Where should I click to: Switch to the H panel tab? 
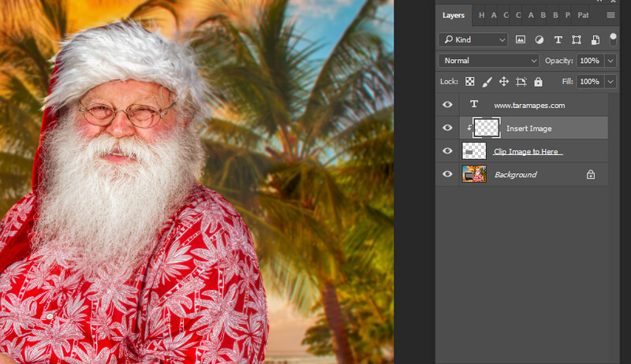(481, 15)
